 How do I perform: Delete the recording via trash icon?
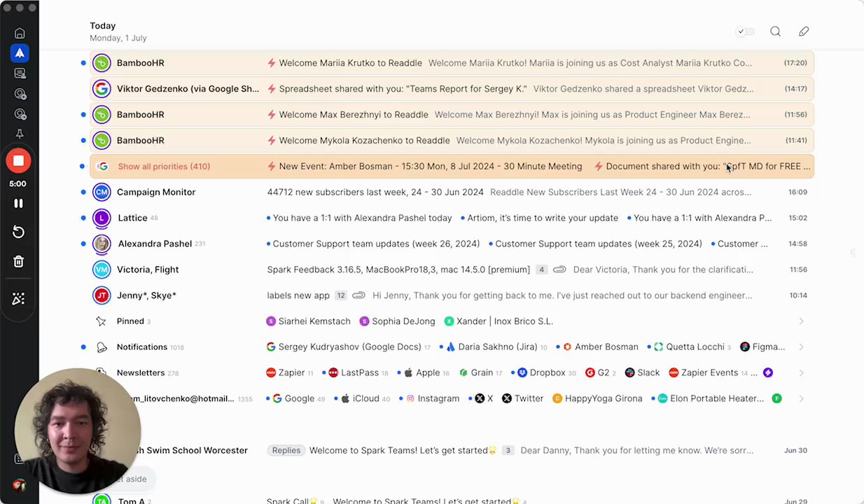click(19, 262)
